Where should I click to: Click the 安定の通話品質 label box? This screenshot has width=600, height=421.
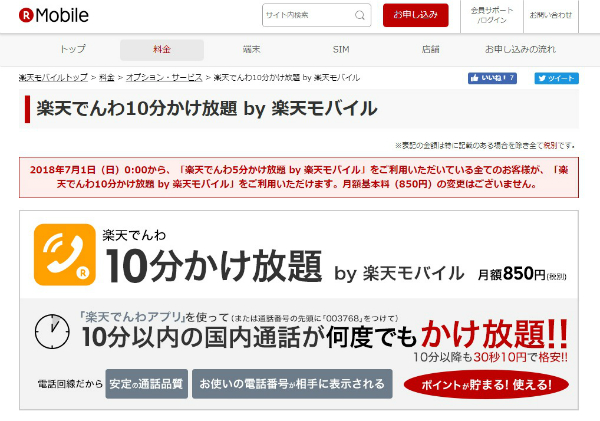point(147,384)
